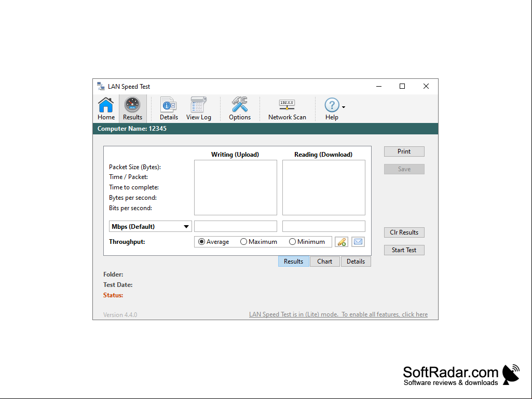Click the email results envelope icon
The height and width of the screenshot is (399, 532).
click(x=358, y=242)
